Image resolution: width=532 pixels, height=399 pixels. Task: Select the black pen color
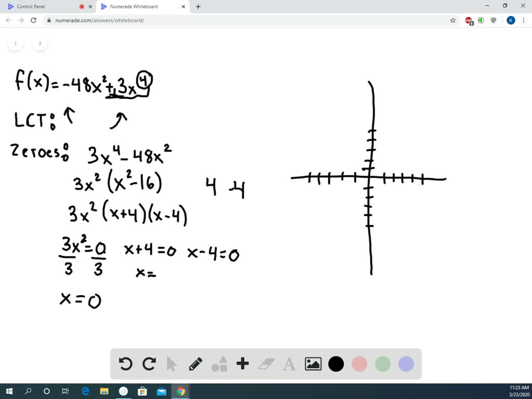pos(336,364)
